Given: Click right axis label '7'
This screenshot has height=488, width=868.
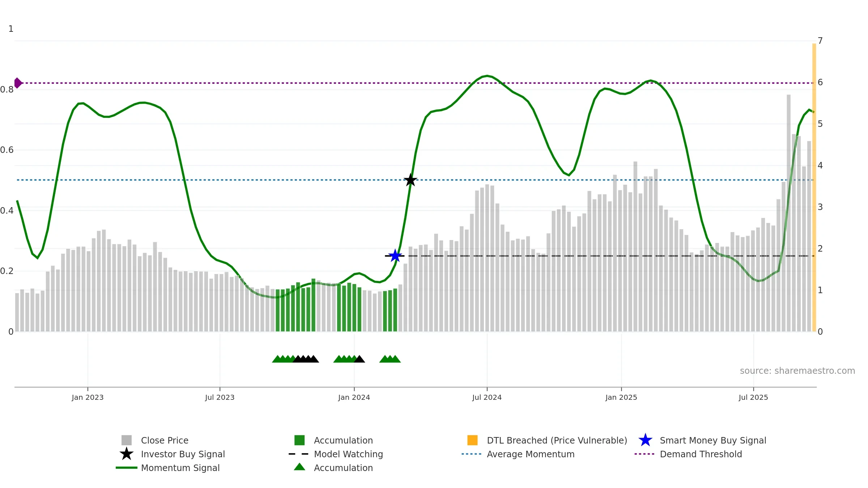Looking at the screenshot, I should pyautogui.click(x=820, y=41).
